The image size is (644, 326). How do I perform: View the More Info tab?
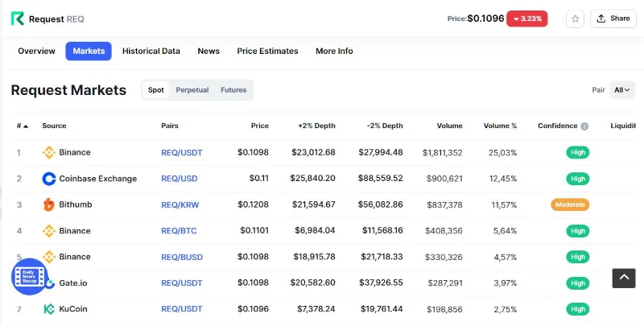[x=334, y=52]
